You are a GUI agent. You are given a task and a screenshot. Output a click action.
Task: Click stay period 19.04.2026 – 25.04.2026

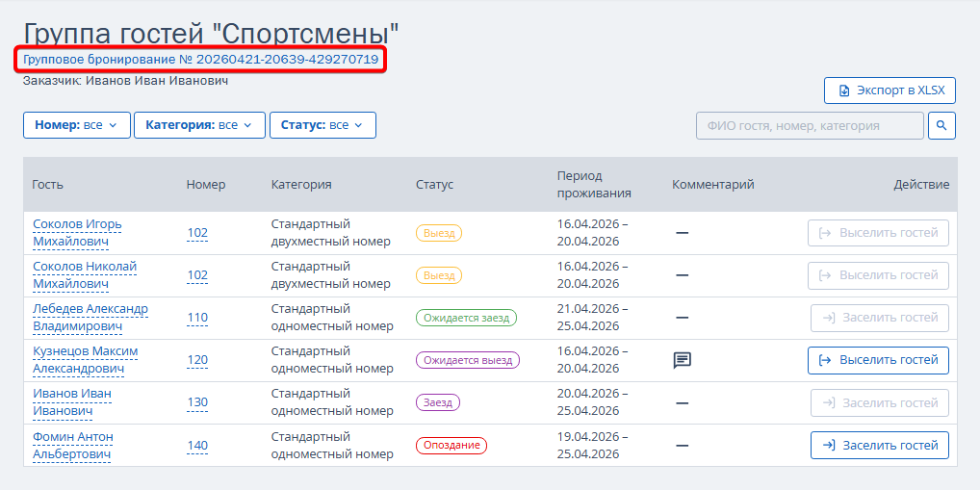(592, 445)
